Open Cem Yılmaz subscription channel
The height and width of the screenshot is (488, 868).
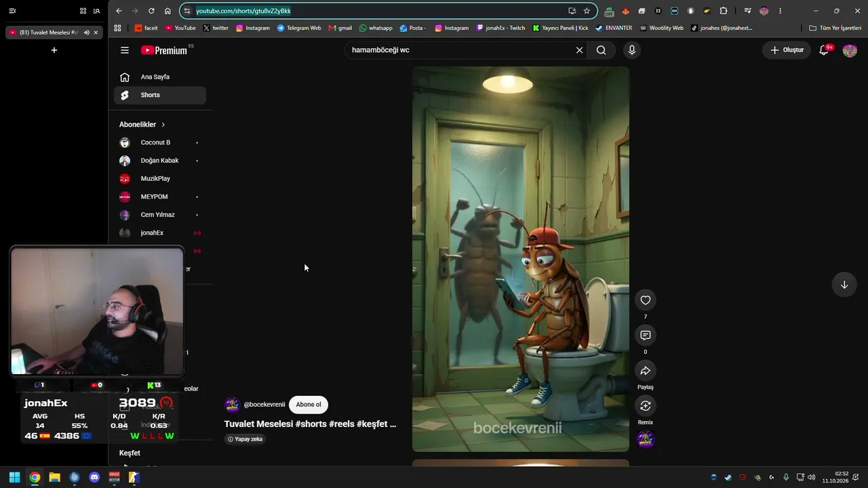[160, 215]
